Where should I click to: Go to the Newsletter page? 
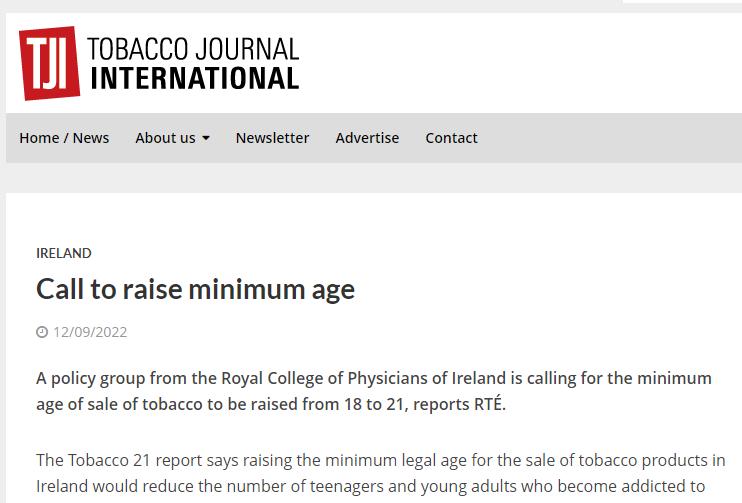[x=272, y=138]
